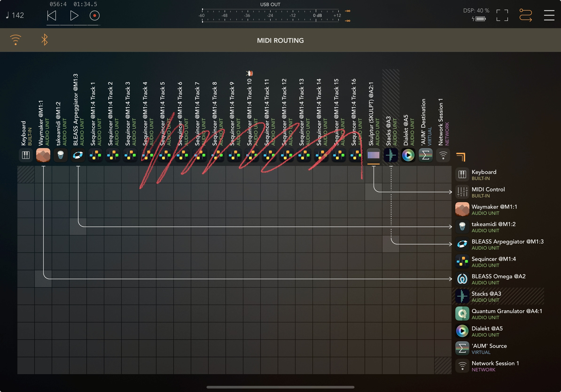
Task: Toggle fullscreen view icon
Action: 502,15
